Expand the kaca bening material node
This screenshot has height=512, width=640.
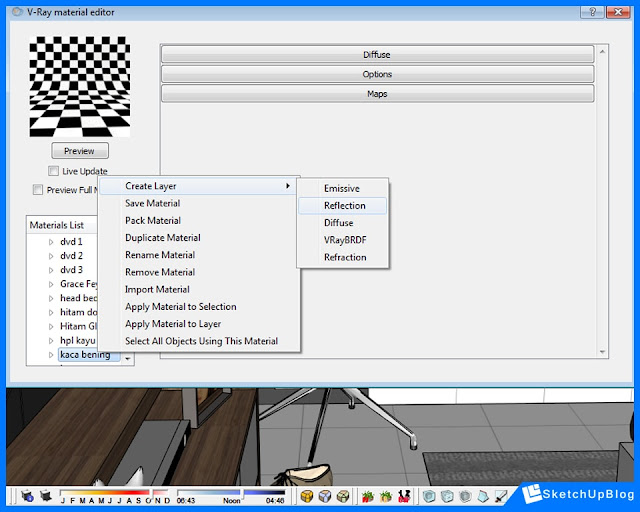(51, 355)
